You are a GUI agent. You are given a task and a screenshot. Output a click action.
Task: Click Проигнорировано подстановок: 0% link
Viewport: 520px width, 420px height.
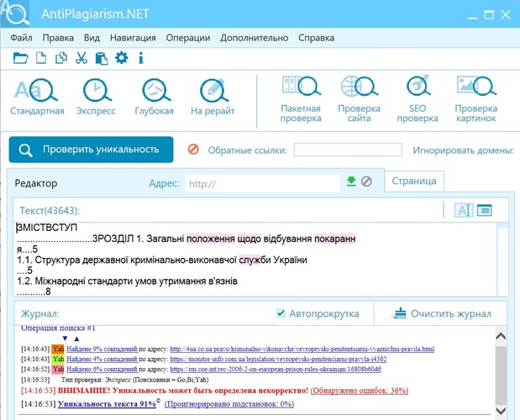229,404
